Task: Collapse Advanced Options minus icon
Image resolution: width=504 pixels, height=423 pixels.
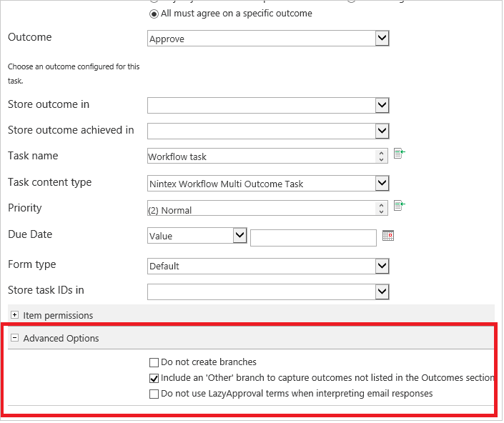Action: pyautogui.click(x=14, y=337)
